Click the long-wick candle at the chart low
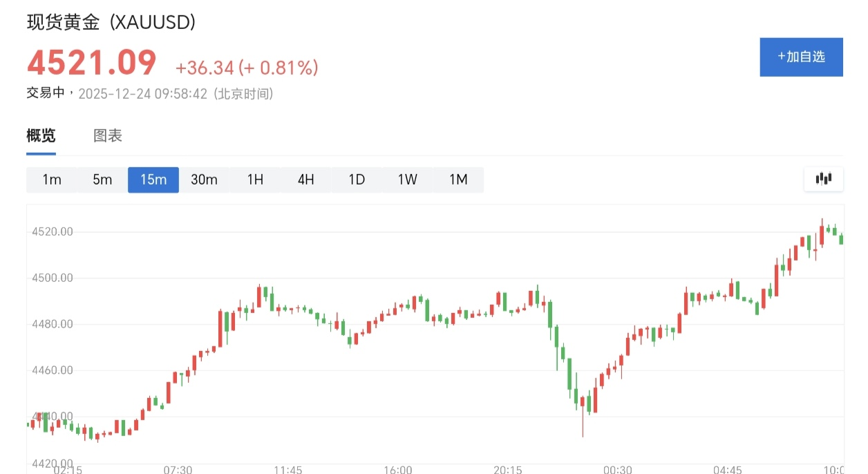 [583, 413]
